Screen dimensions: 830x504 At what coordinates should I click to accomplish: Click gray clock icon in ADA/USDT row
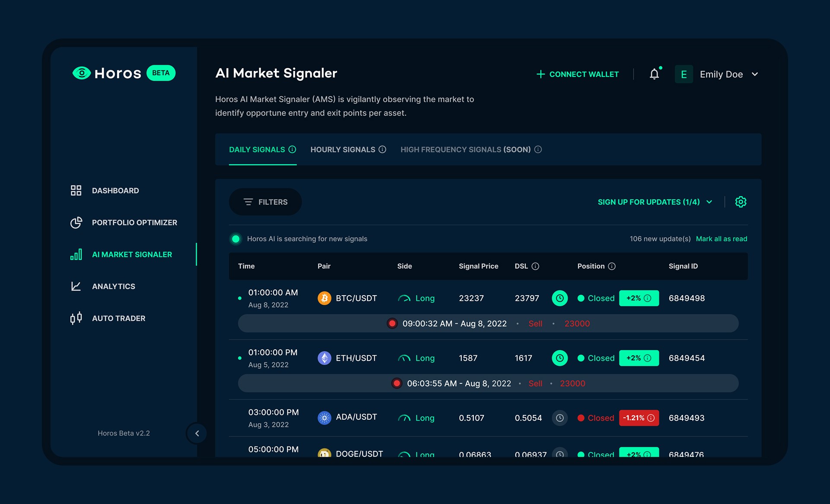coord(559,418)
